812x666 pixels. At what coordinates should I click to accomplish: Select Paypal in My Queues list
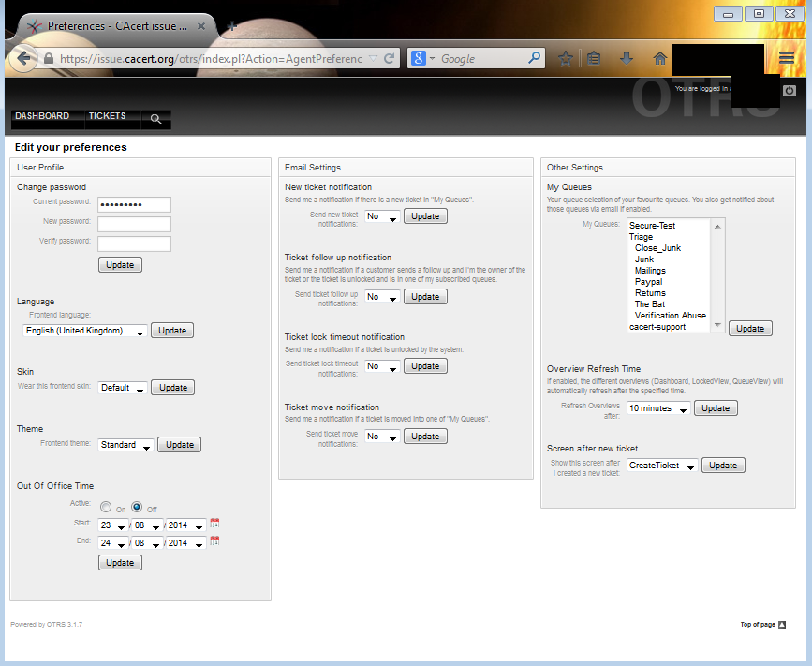(x=648, y=281)
